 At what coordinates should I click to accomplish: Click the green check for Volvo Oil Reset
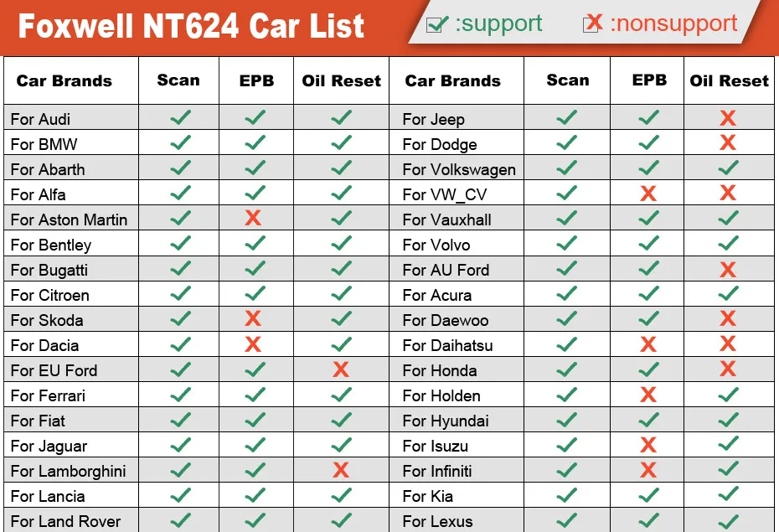pyautogui.click(x=729, y=243)
